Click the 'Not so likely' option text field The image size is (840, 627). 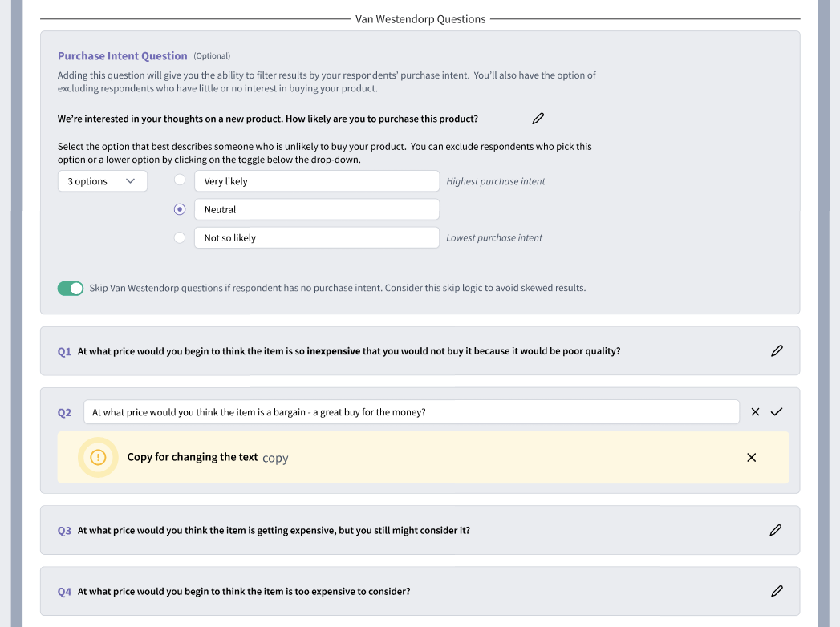(x=316, y=237)
